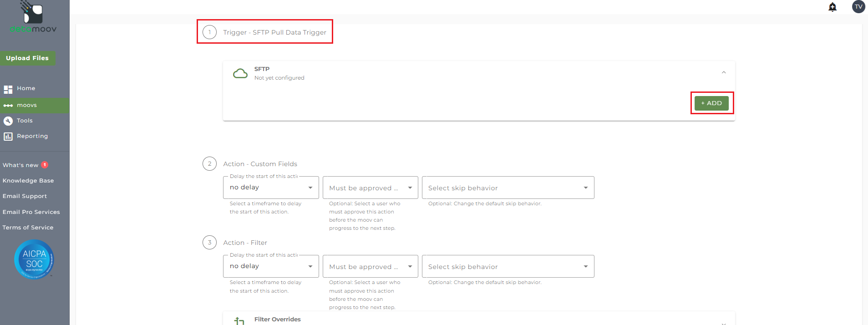868x325 pixels.
Task: Open Custom Fields approval user dropdown
Action: tap(370, 188)
